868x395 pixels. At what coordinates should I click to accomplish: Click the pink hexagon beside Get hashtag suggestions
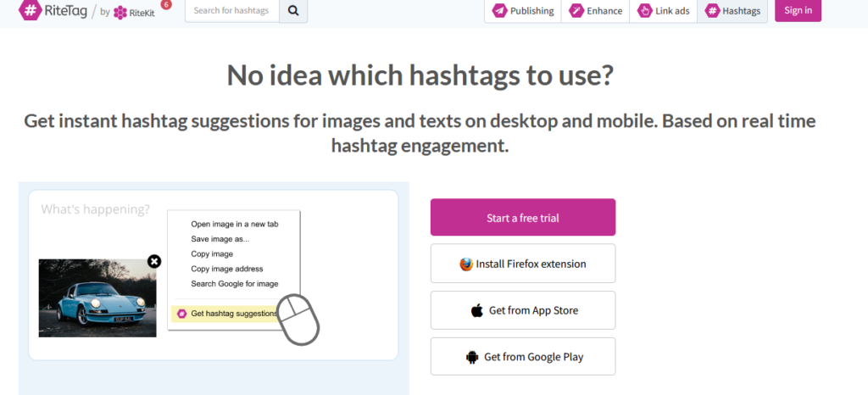tap(181, 314)
